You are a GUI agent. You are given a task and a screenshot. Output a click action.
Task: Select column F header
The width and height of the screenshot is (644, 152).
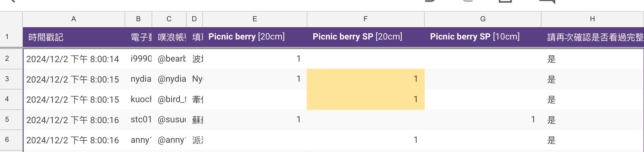[x=366, y=19]
